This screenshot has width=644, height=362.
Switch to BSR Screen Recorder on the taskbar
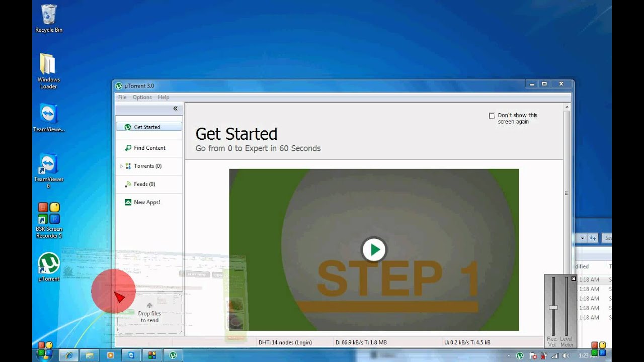pos(151,355)
